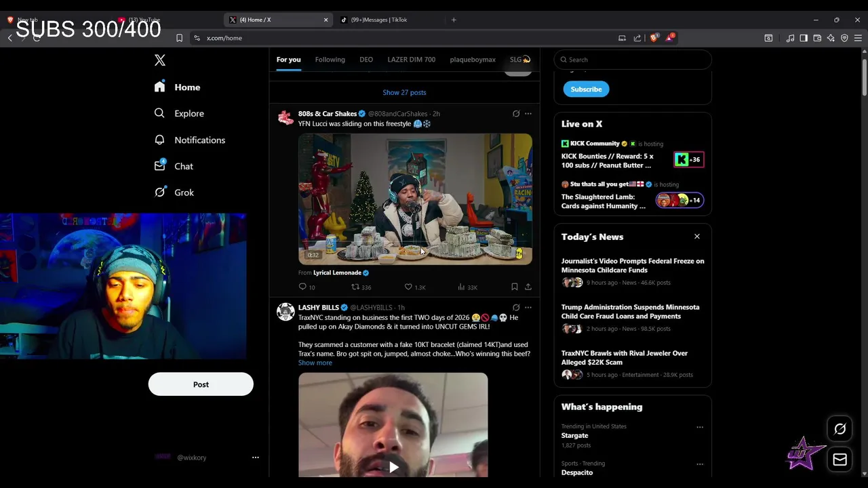Open TraxNYC Brawls with Rival Jeweler story
The width and height of the screenshot is (868, 488).
click(x=625, y=358)
